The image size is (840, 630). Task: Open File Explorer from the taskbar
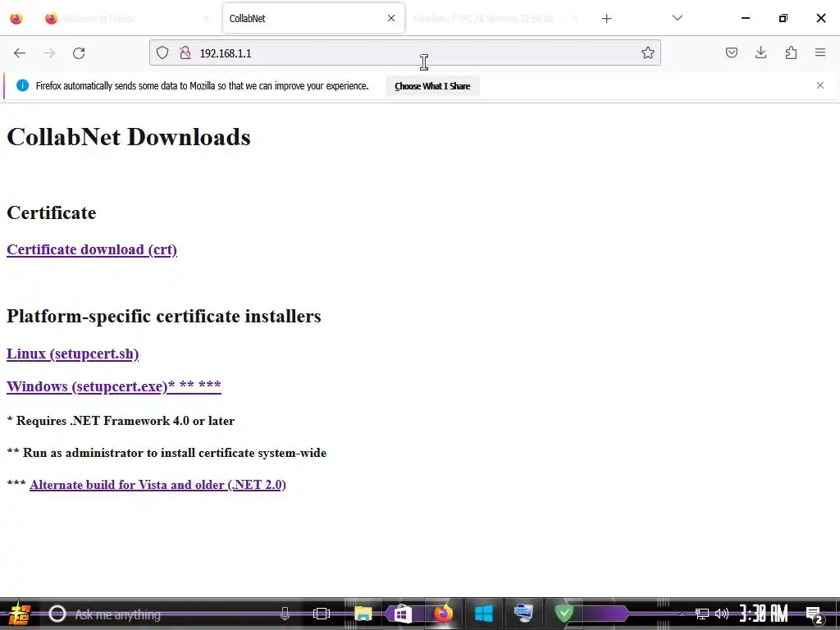[363, 614]
